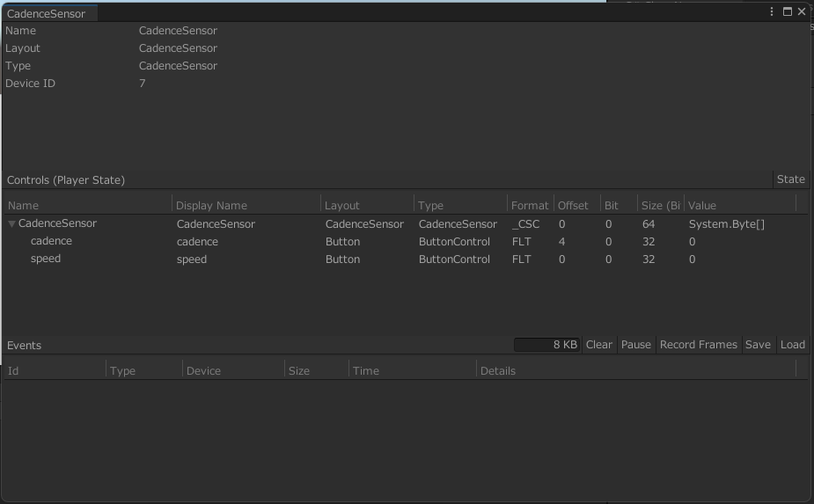This screenshot has height=504, width=814.
Task: Click the Layout field value CadenceSensor
Action: coord(178,48)
